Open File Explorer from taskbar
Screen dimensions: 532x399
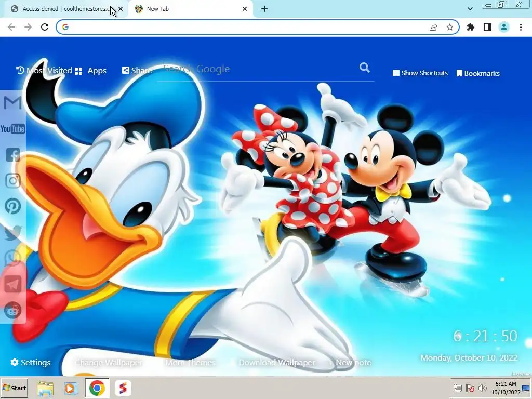[45, 388]
